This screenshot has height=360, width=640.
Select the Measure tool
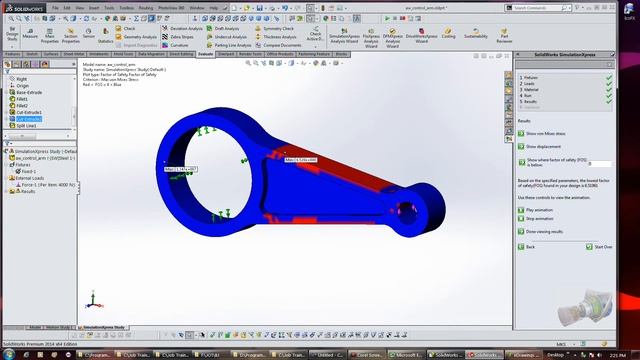pyautogui.click(x=30, y=33)
